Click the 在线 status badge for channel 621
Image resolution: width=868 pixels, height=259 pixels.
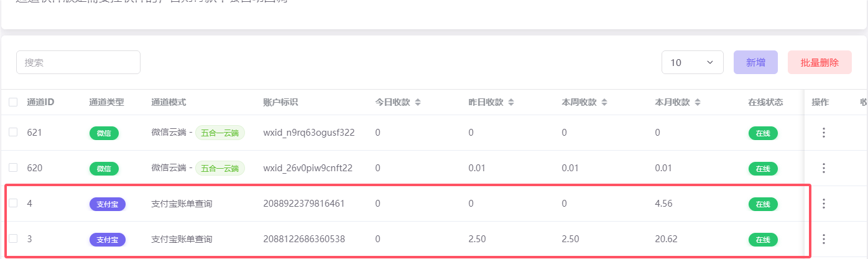coord(763,133)
